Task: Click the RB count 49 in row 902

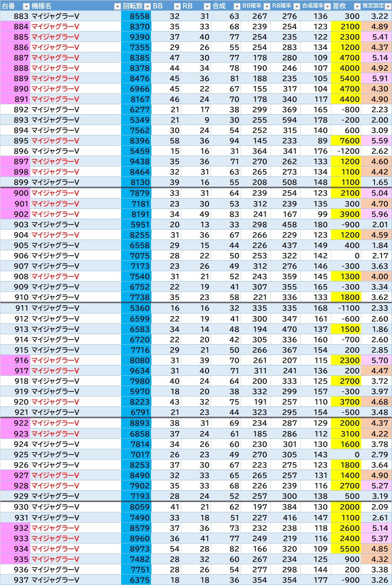Action: [196, 214]
